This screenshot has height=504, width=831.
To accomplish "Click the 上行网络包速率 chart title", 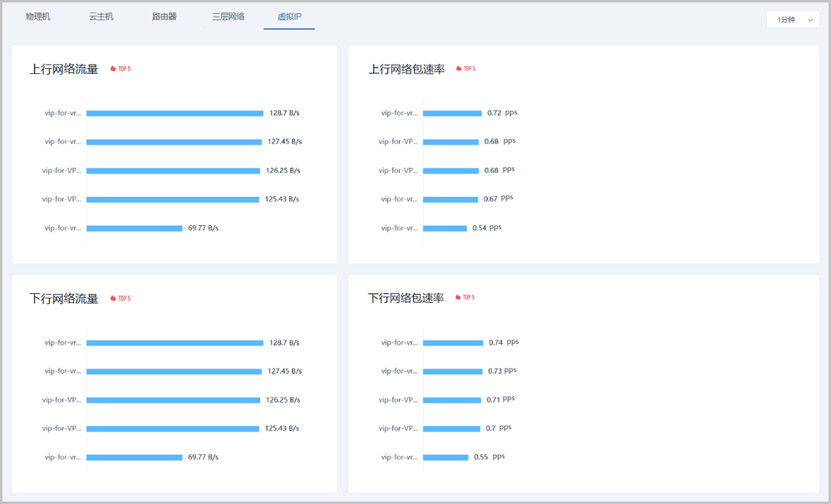I will tap(406, 69).
